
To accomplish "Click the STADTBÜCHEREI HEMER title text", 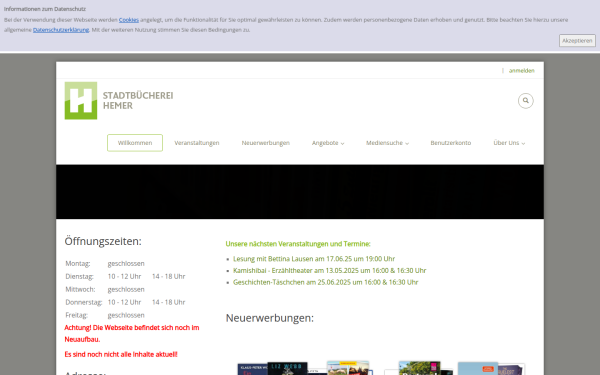I will tap(138, 100).
